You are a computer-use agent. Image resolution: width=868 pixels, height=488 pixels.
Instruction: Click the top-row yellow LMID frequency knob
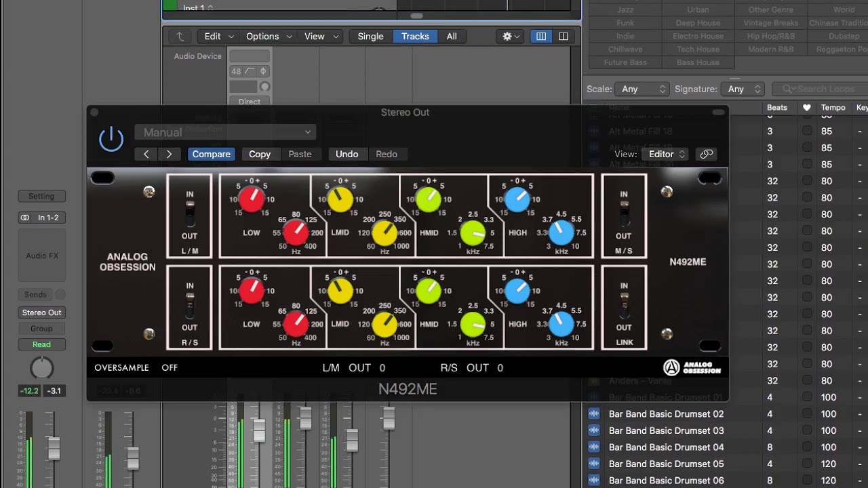coord(384,234)
